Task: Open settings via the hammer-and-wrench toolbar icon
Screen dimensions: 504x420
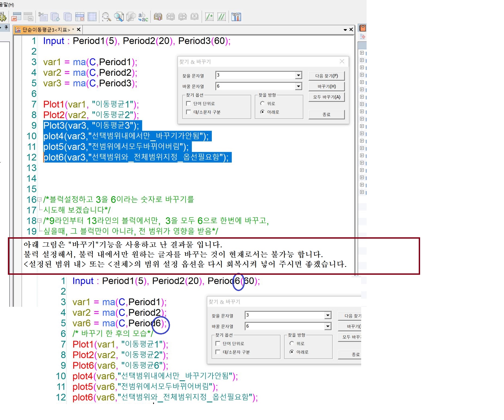Action: (x=236, y=17)
